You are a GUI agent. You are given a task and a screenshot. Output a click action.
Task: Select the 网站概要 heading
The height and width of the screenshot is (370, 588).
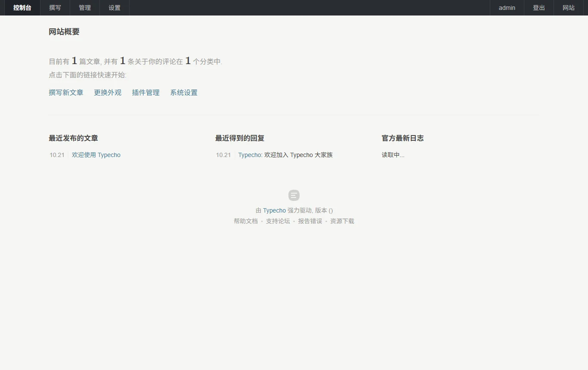[64, 31]
